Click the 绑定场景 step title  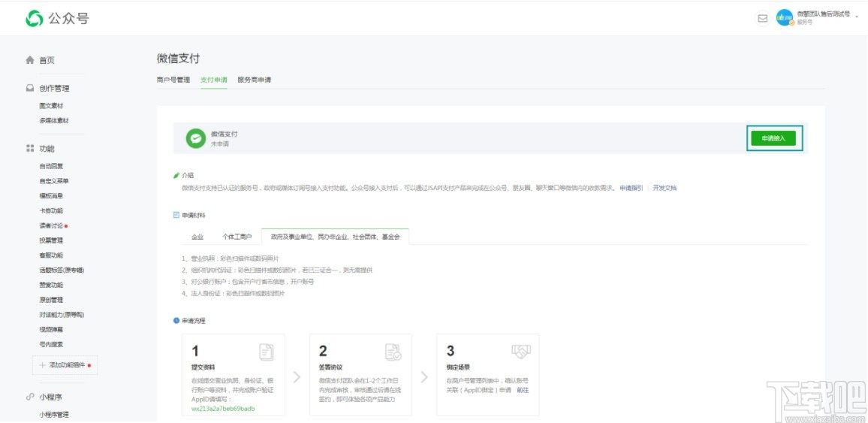point(458,367)
